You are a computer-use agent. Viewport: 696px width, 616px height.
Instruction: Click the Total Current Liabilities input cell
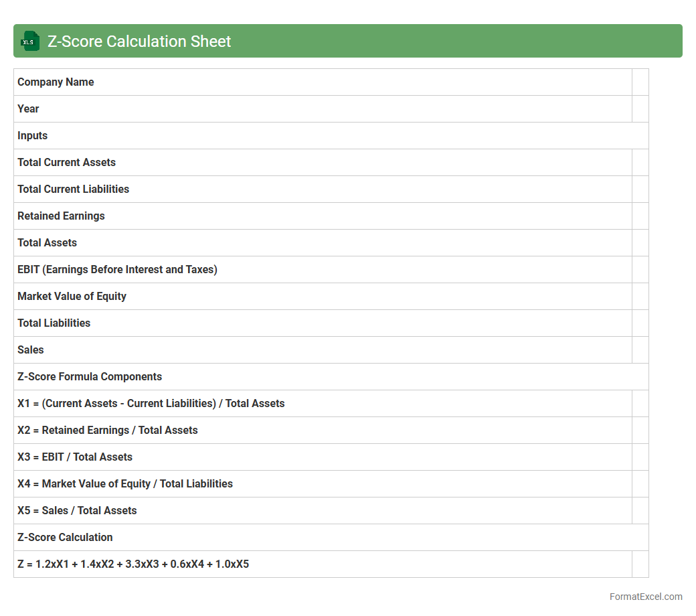(640, 189)
